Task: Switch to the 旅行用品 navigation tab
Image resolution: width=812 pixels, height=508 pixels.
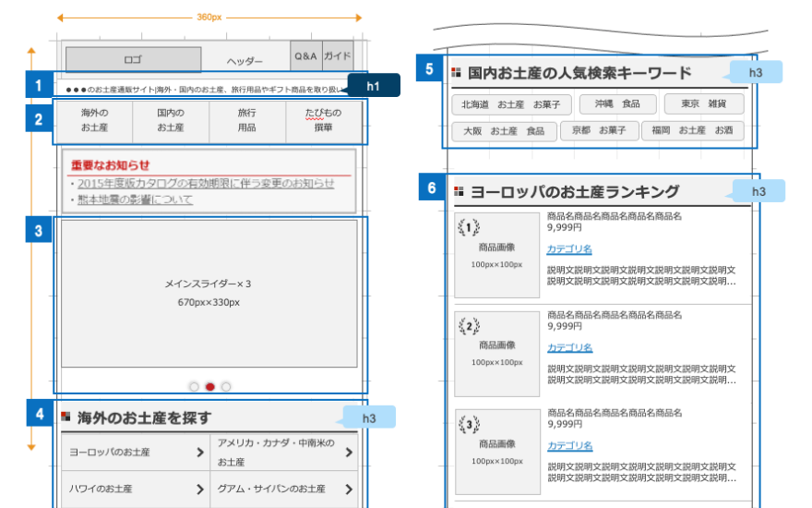Action: coord(247,120)
